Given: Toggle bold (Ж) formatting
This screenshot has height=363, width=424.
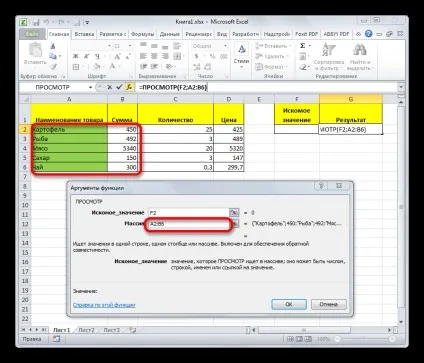Looking at the screenshot, I should (76, 56).
